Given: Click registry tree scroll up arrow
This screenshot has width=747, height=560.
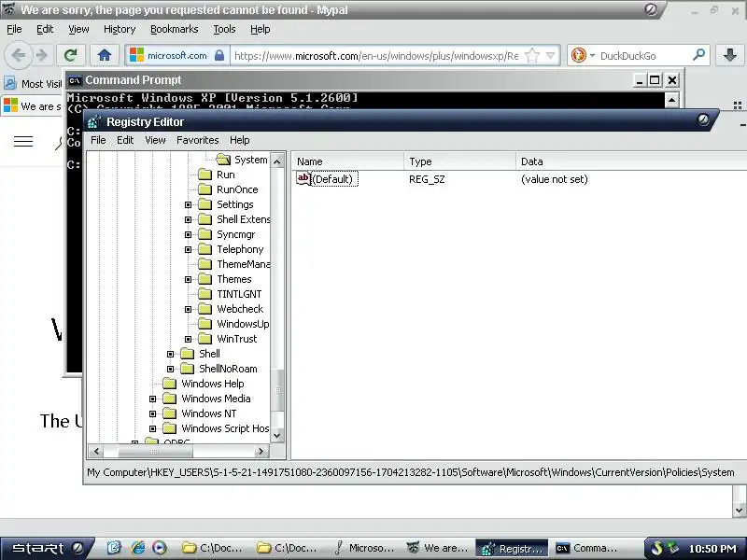Looking at the screenshot, I should pos(277,161).
